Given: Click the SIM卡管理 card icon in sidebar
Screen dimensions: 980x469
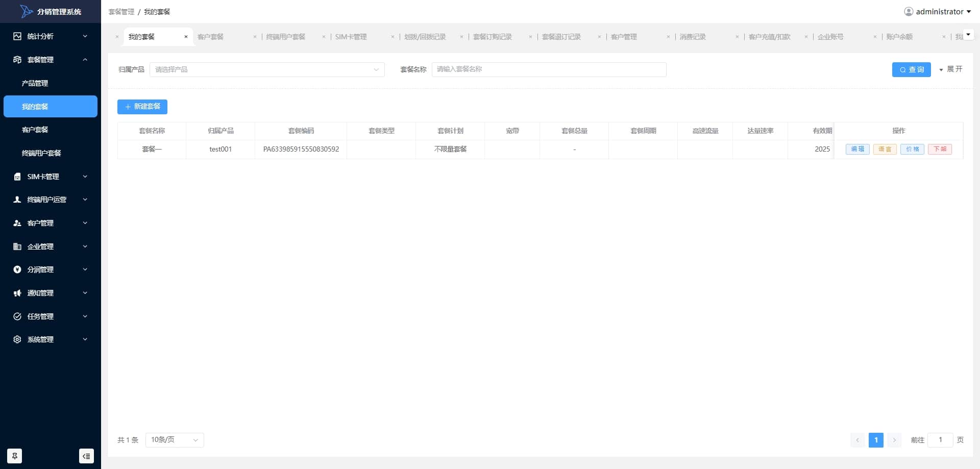Looking at the screenshot, I should [17, 177].
